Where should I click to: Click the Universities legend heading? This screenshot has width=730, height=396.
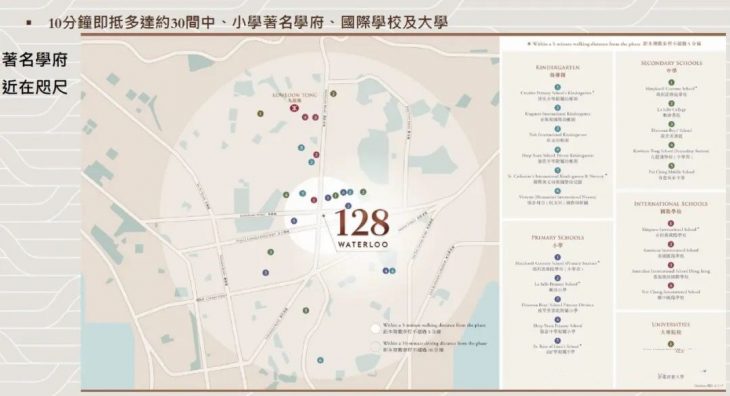click(x=671, y=324)
